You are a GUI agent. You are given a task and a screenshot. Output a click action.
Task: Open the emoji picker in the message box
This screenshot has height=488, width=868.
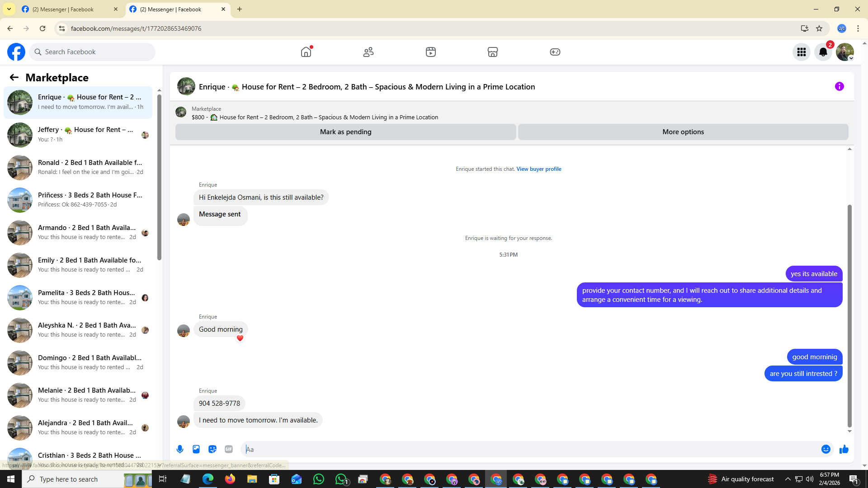(x=826, y=449)
